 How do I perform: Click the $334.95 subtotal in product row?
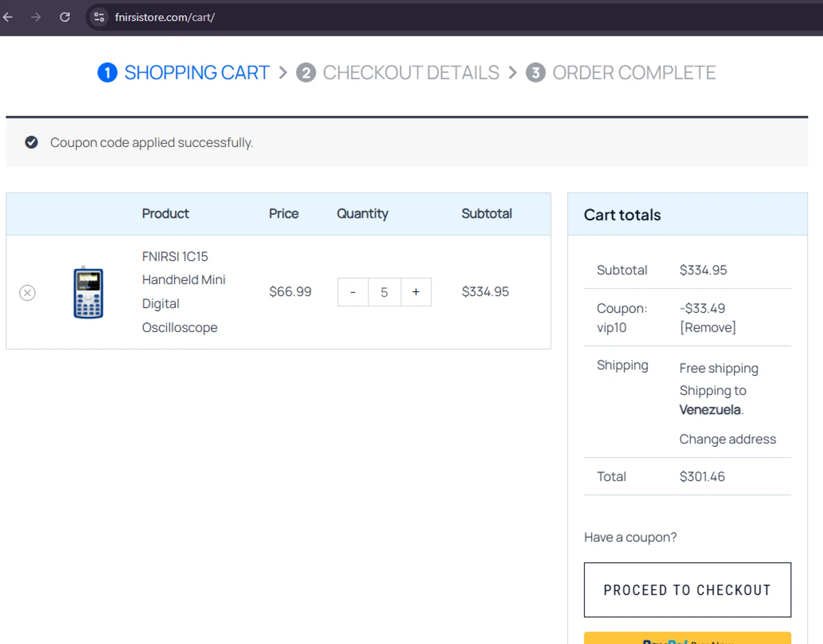[485, 292]
